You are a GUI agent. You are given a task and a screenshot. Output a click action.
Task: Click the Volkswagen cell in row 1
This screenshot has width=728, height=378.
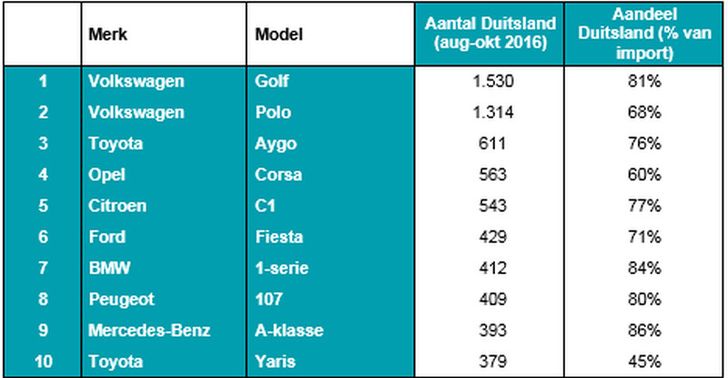pos(164,81)
